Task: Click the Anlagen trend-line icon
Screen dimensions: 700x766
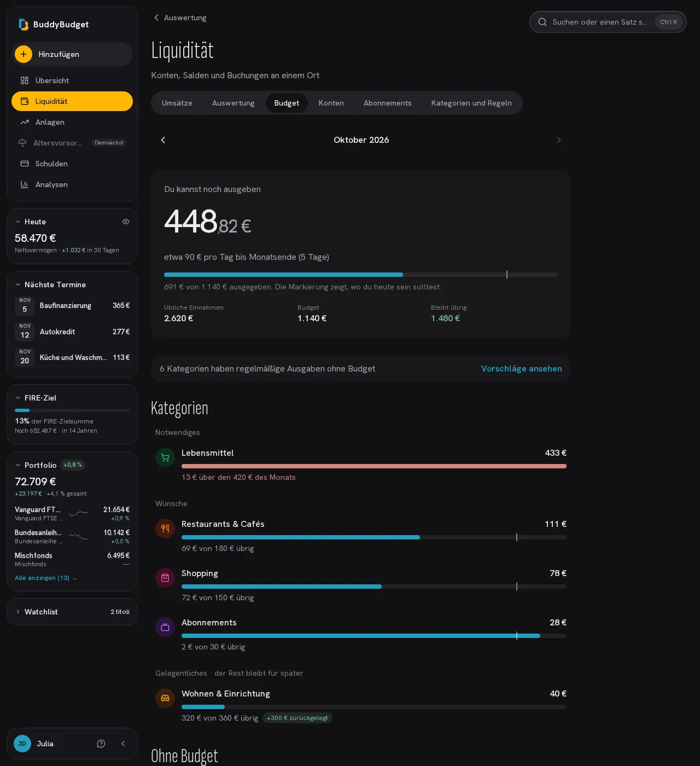Action: 25,122
